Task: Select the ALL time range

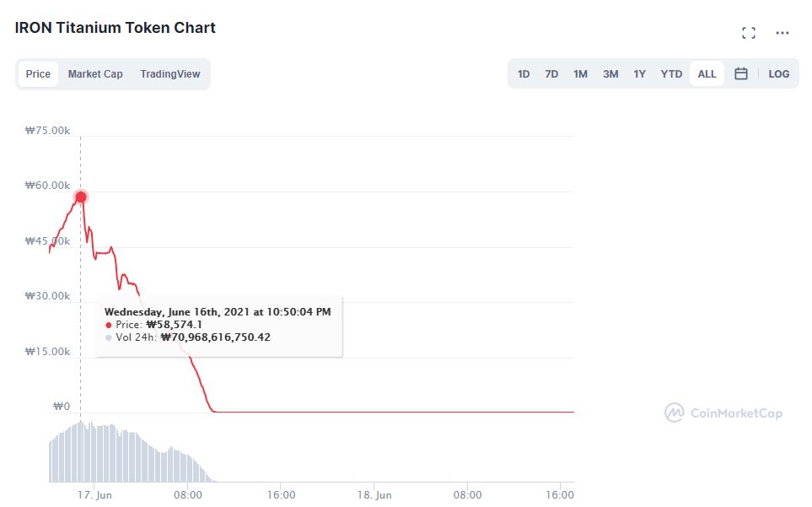Action: (x=707, y=74)
